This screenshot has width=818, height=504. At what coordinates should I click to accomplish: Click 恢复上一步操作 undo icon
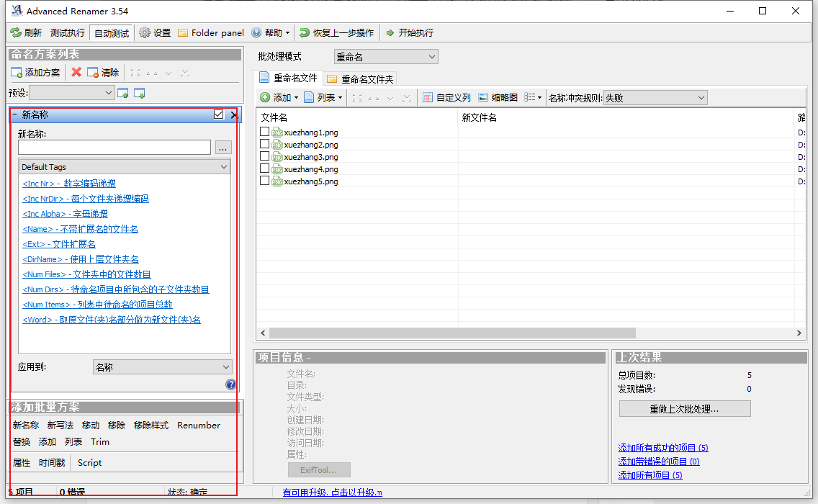[305, 33]
